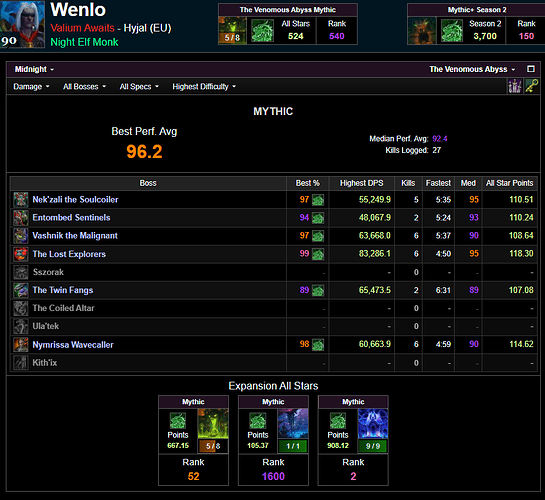Click Vashnik the Malignant boss icon
545x500 pixels.
21,236
